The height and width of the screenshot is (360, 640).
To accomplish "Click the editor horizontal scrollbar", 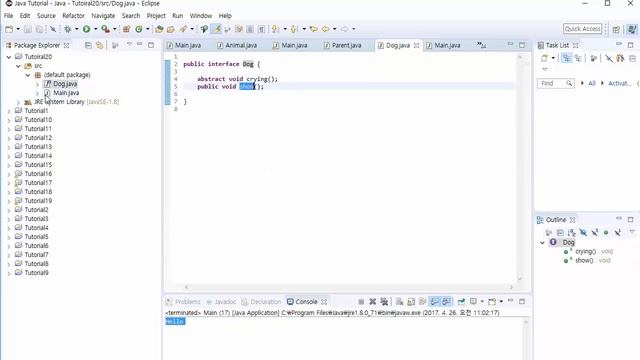I will coord(349,287).
